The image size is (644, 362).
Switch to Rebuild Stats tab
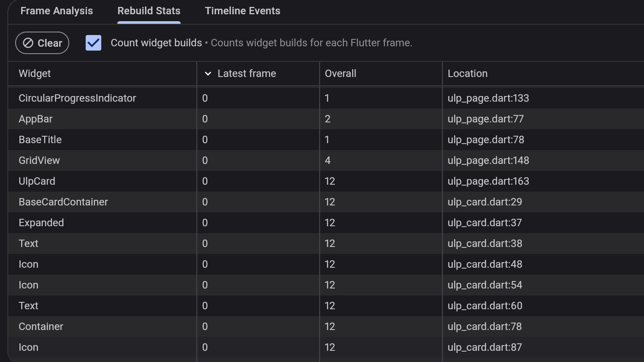click(149, 11)
